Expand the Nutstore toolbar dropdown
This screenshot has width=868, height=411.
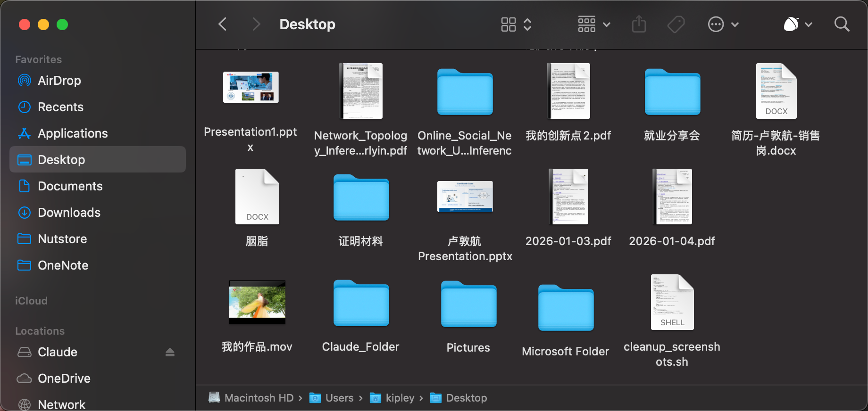click(x=798, y=24)
